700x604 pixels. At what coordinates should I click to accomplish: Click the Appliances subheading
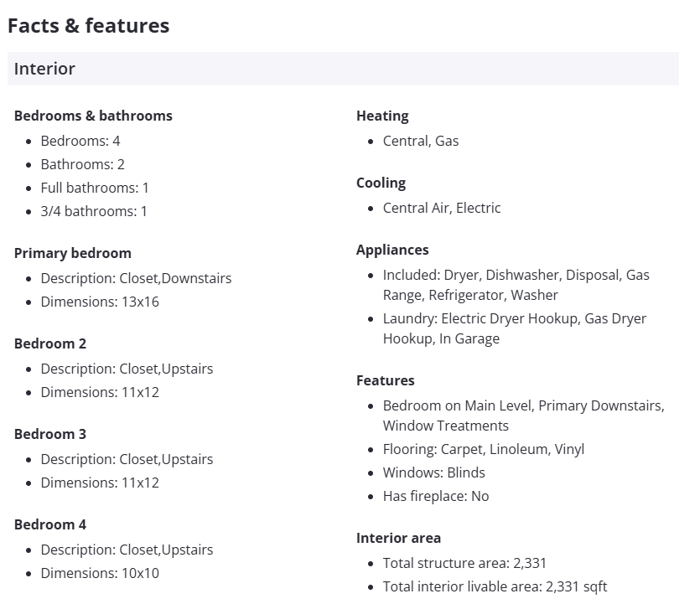point(392,250)
